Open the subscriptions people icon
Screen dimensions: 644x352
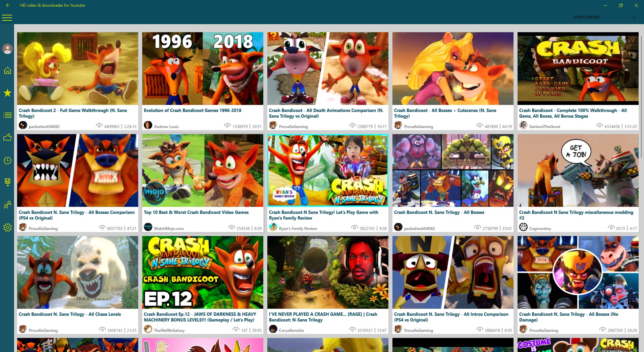[x=7, y=205]
